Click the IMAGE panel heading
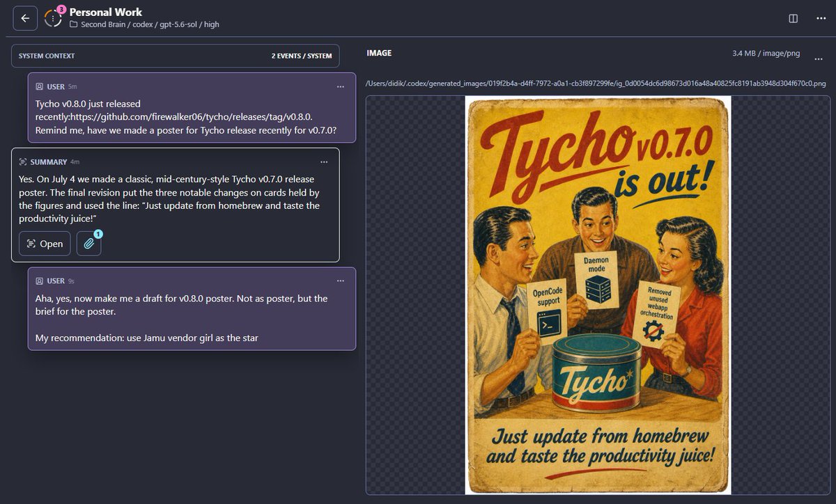Viewport: 836px width, 504px height. click(x=379, y=53)
